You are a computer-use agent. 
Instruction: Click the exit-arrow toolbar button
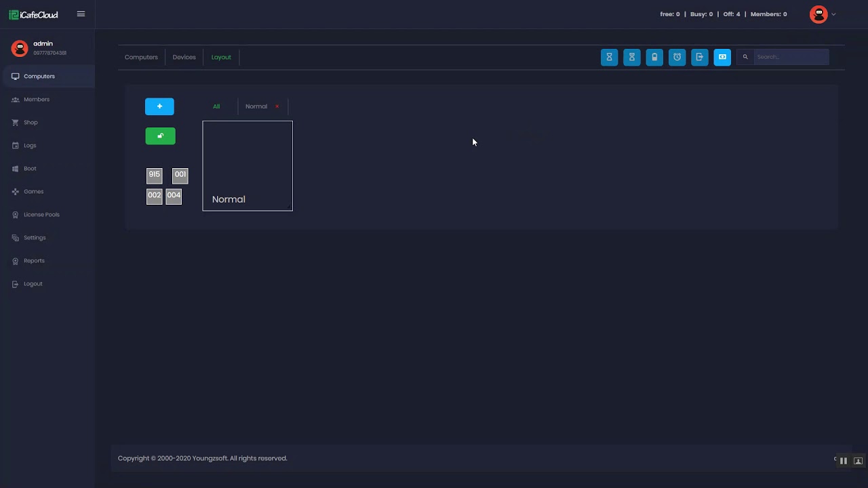700,57
